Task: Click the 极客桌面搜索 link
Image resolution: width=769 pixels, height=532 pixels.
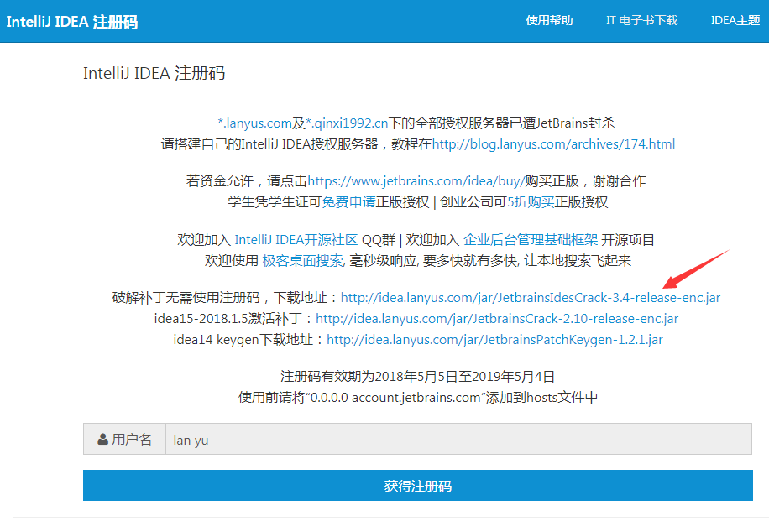Action: 302,261
